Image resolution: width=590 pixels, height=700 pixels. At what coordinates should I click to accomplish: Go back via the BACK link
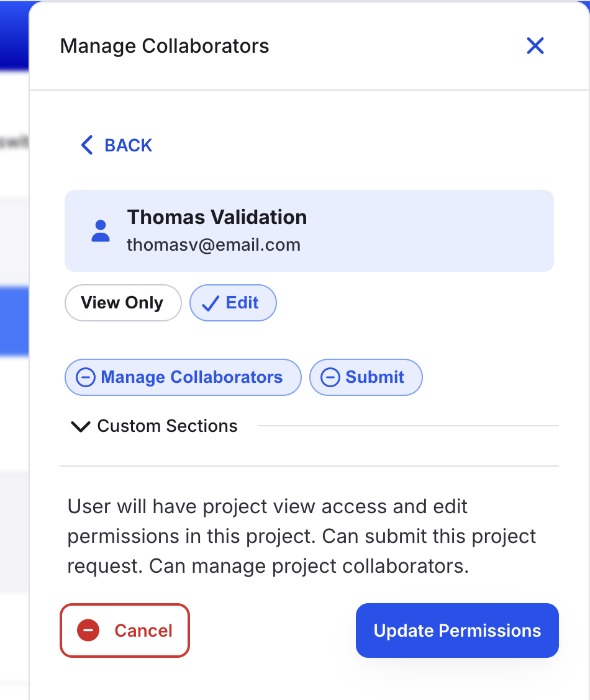tap(117, 145)
